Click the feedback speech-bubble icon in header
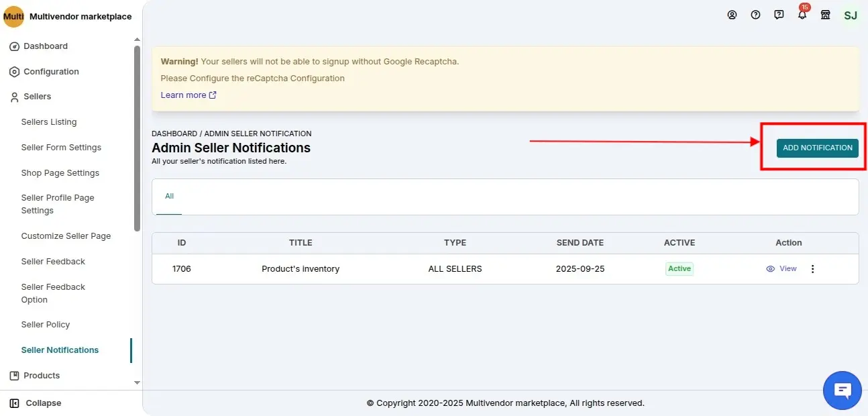The width and height of the screenshot is (868, 416). pyautogui.click(x=779, y=15)
